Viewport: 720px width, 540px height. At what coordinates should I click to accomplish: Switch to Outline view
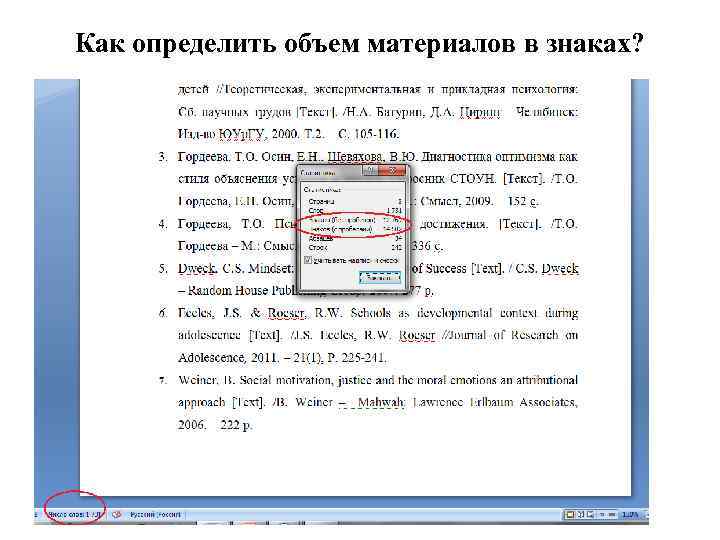602,515
